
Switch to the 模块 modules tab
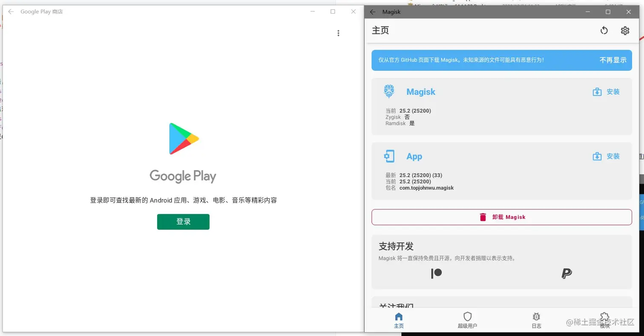point(605,321)
